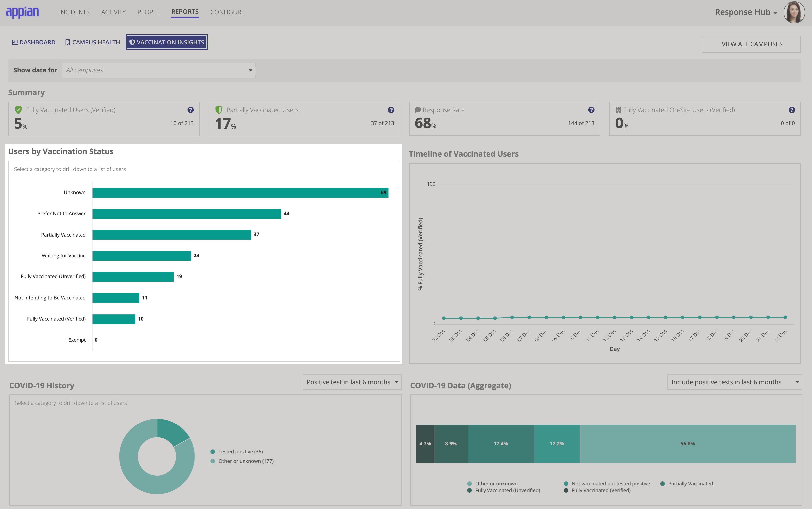Open Positive test in last 6 months dropdown

tap(352, 382)
